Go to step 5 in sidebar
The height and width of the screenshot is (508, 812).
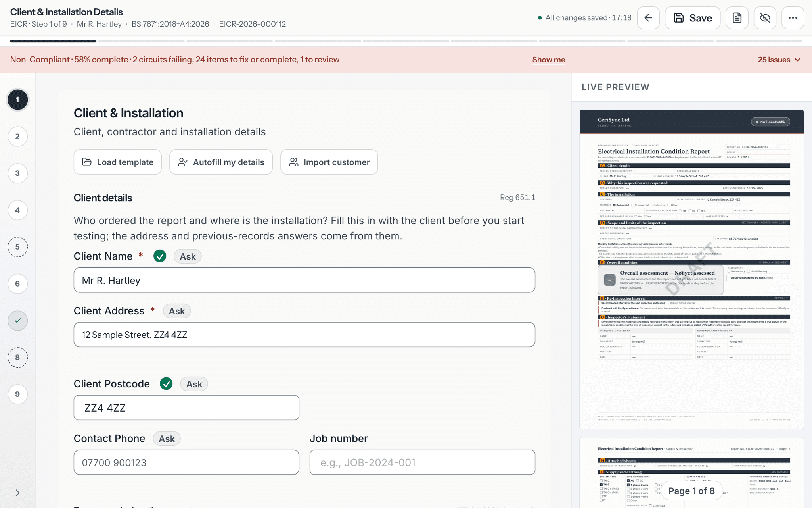17,247
